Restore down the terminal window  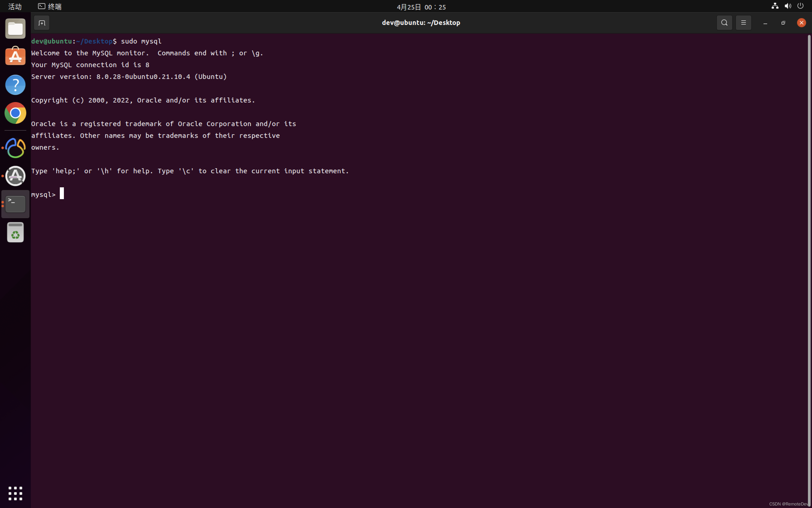click(x=783, y=23)
